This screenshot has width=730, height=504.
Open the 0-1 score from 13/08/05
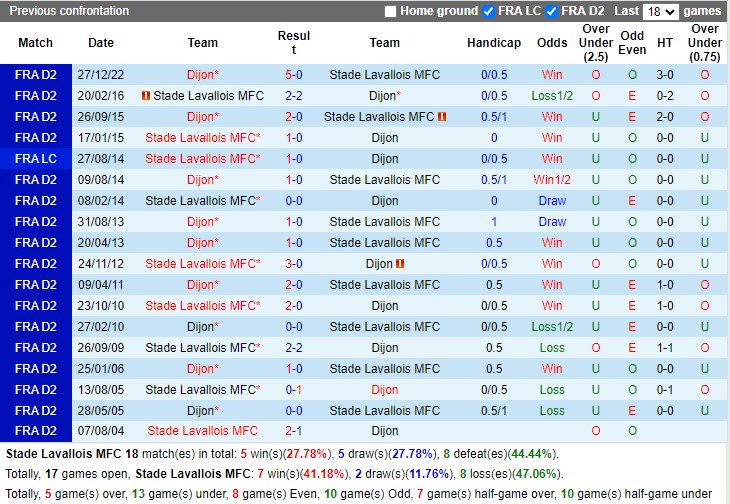(294, 389)
